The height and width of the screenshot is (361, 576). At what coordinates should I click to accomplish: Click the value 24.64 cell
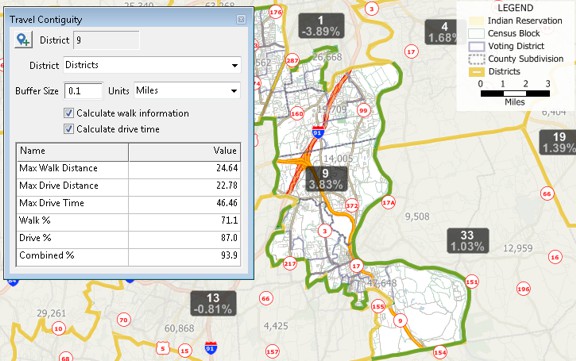tap(185, 169)
